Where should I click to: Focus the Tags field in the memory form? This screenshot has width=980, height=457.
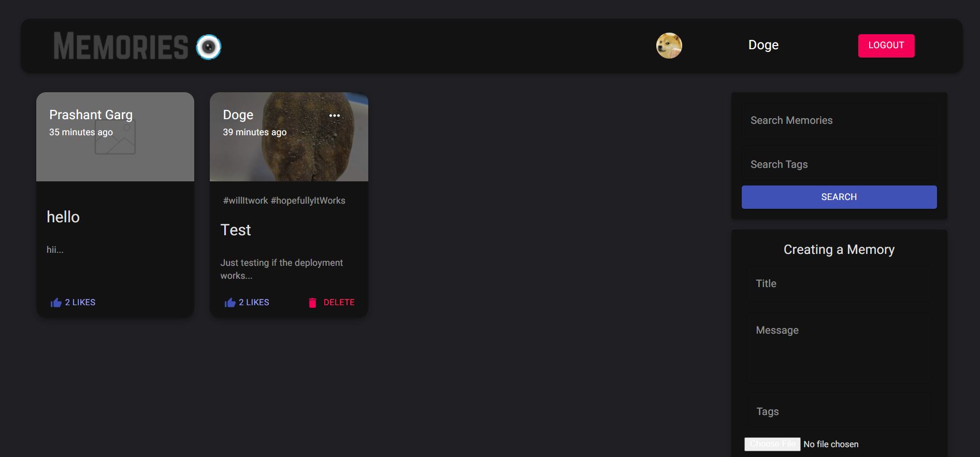tap(839, 411)
